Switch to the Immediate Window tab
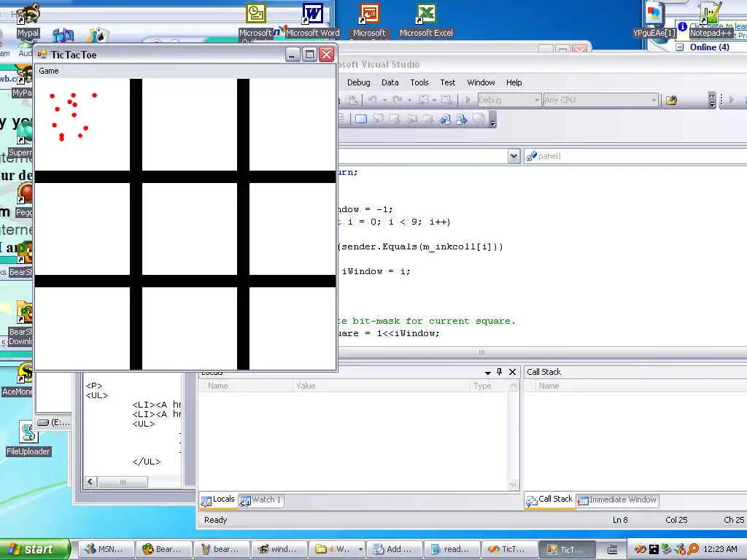The height and width of the screenshot is (560, 747). pos(617,500)
